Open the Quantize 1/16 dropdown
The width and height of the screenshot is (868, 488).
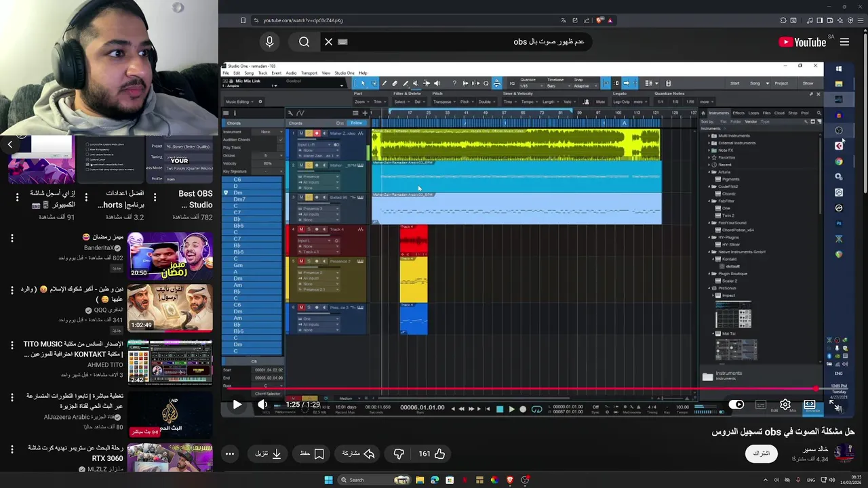click(x=532, y=86)
